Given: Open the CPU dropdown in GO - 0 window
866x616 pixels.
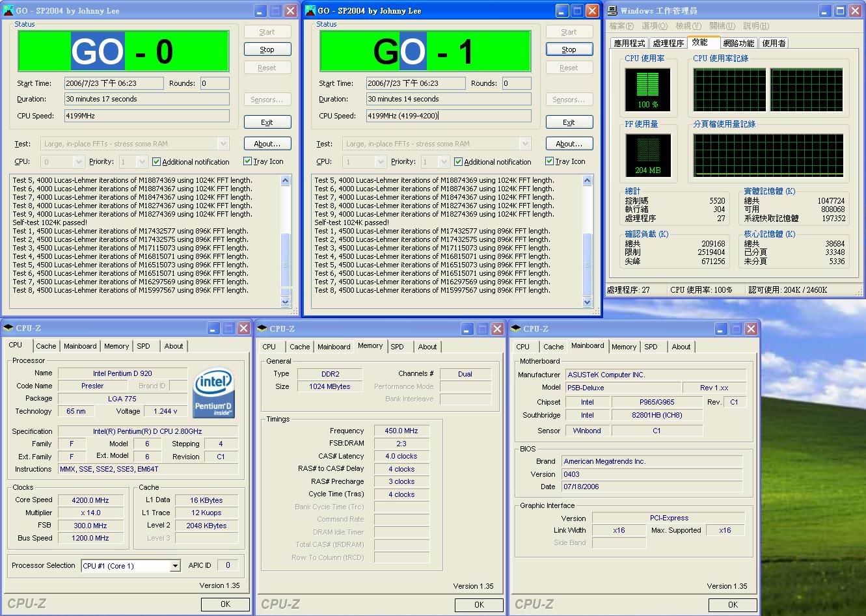Looking at the screenshot, I should [x=79, y=161].
